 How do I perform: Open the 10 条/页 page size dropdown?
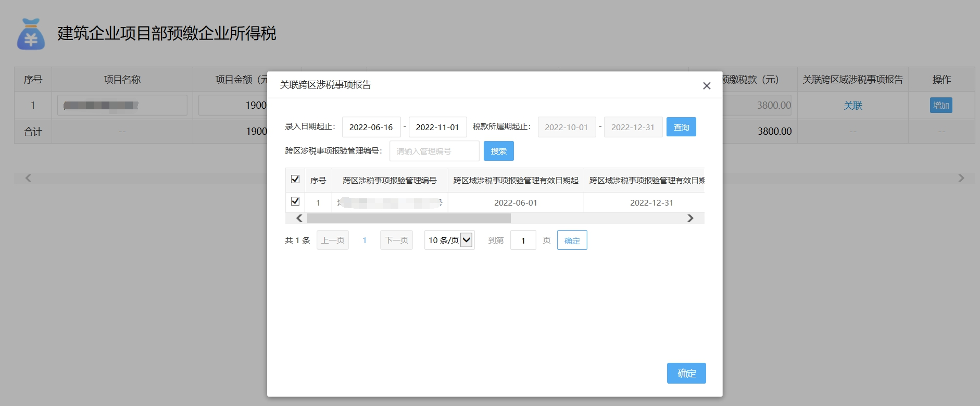coord(449,240)
